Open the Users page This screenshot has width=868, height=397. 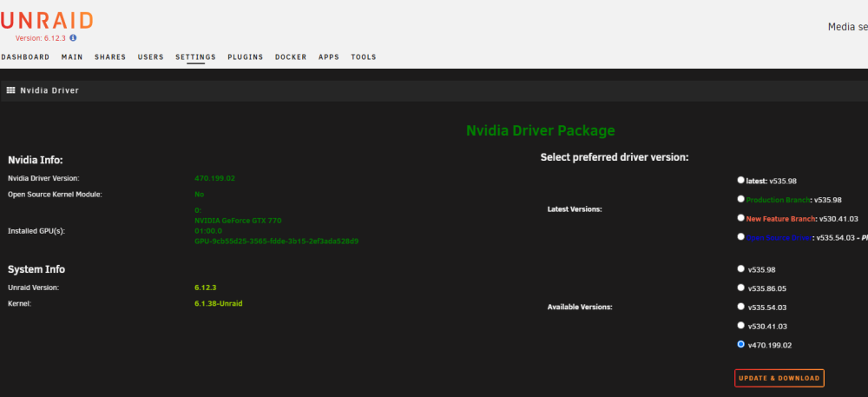[150, 57]
